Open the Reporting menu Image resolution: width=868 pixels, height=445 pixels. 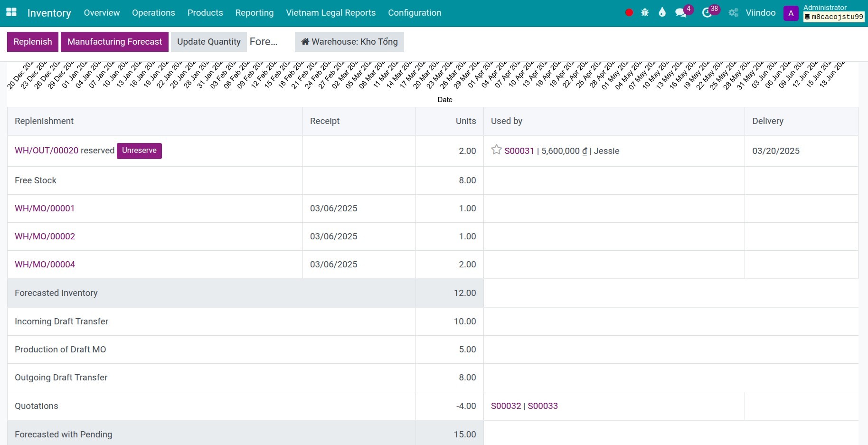tap(255, 13)
